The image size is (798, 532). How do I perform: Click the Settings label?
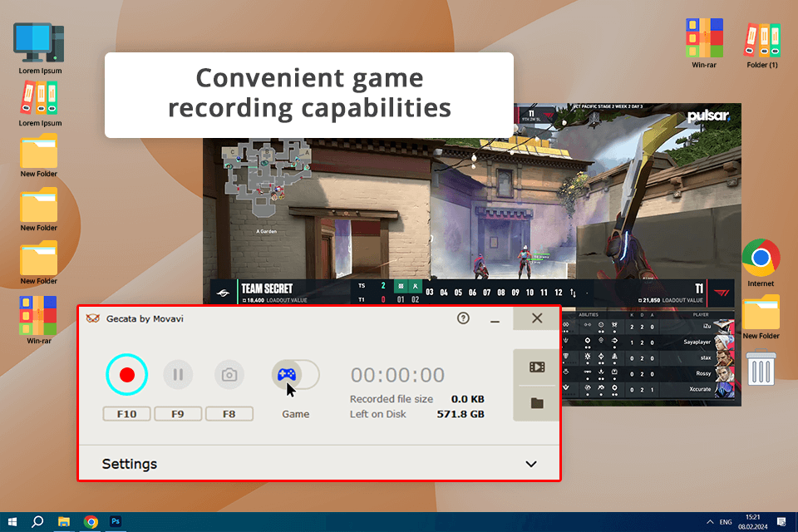pos(130,464)
